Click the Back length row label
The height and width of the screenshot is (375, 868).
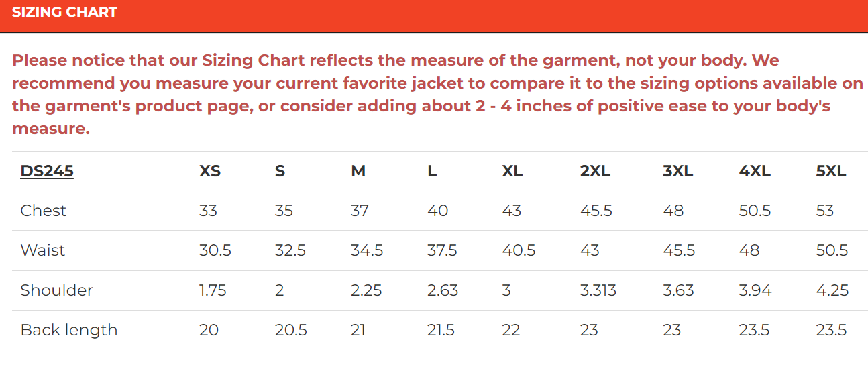tap(69, 330)
